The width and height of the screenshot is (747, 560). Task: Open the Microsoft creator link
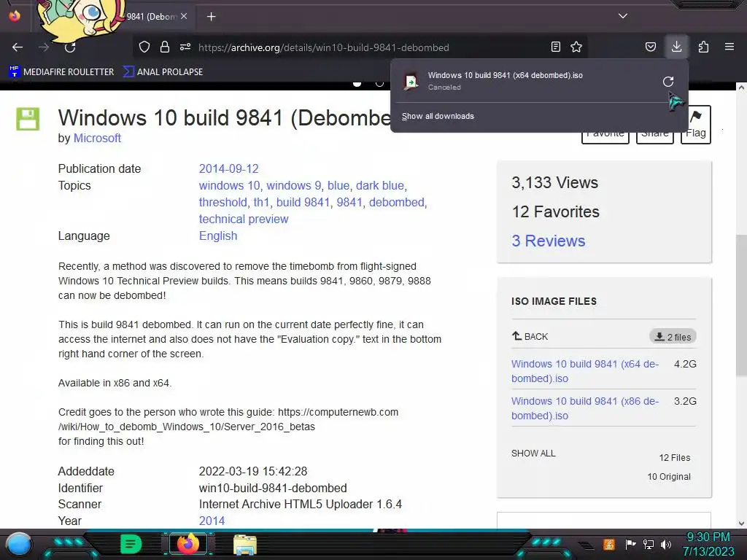point(97,138)
